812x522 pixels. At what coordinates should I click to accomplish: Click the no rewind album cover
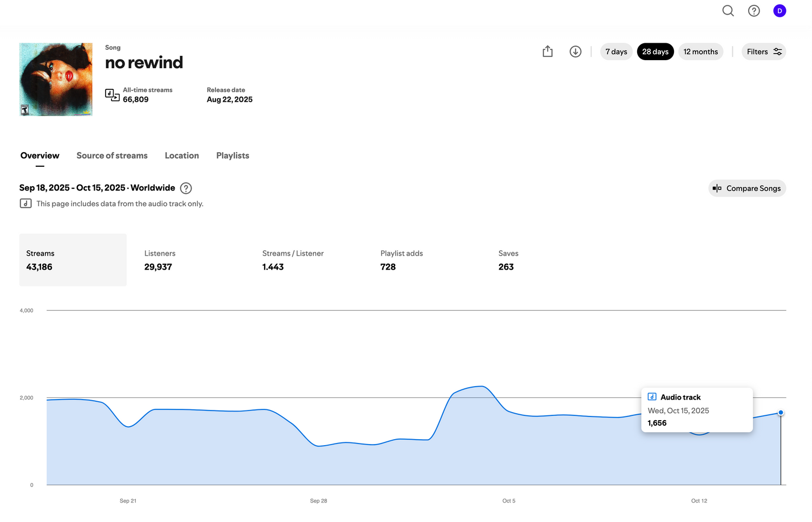[56, 80]
